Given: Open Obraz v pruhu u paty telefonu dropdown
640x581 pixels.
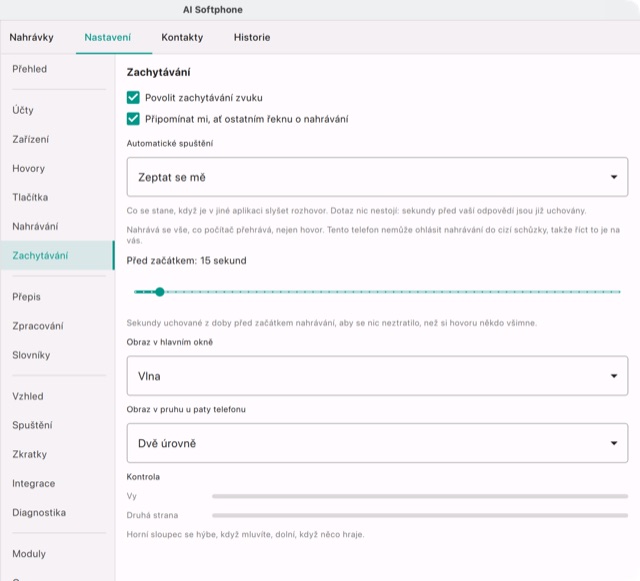Looking at the screenshot, I should tap(377, 443).
